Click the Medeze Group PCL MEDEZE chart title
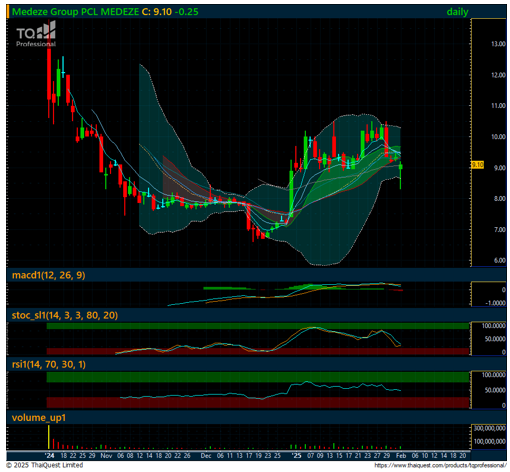This screenshot has height=472, width=510. click(x=75, y=12)
